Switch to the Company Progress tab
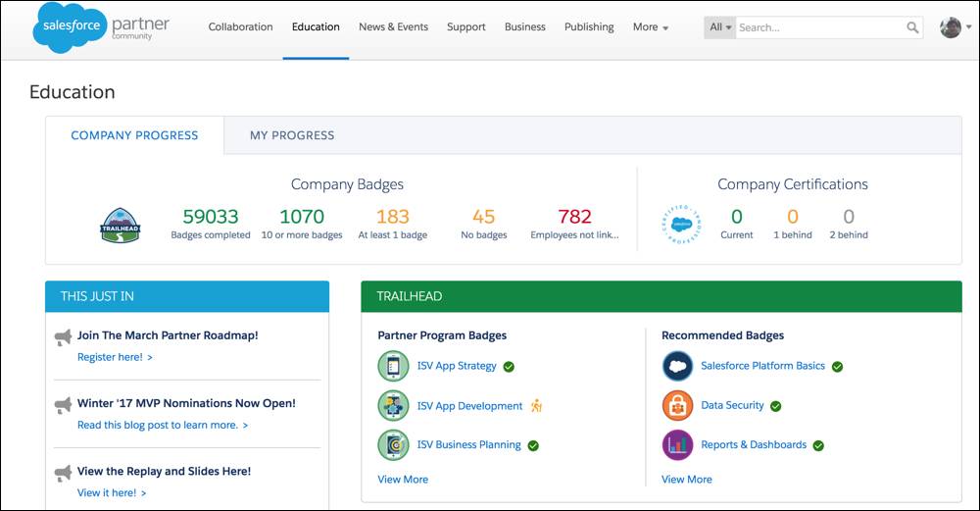Viewport: 980px width, 511px height. pos(134,135)
